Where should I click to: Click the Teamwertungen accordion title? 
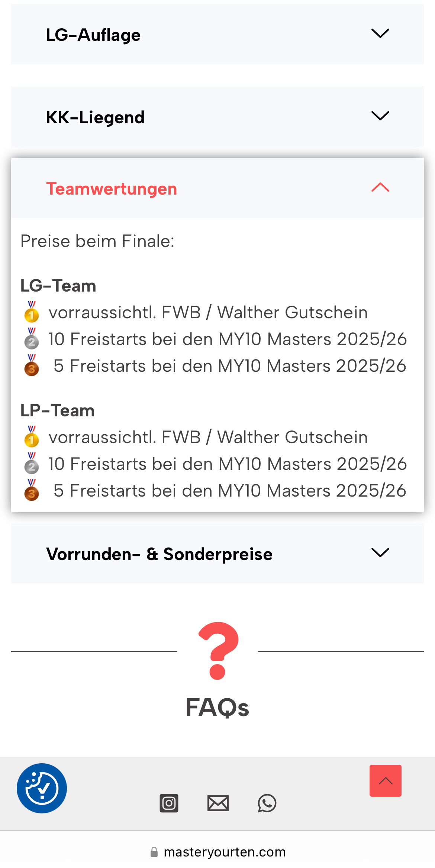click(x=112, y=189)
